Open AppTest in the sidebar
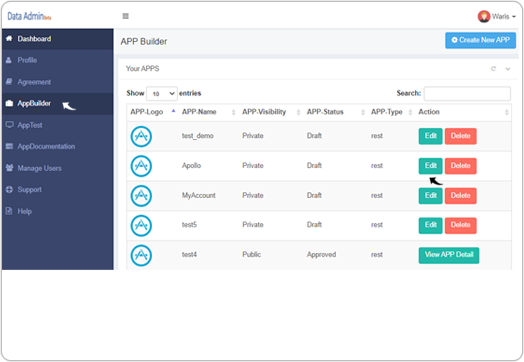Screen dimensions: 524x362 (x=57, y=125)
